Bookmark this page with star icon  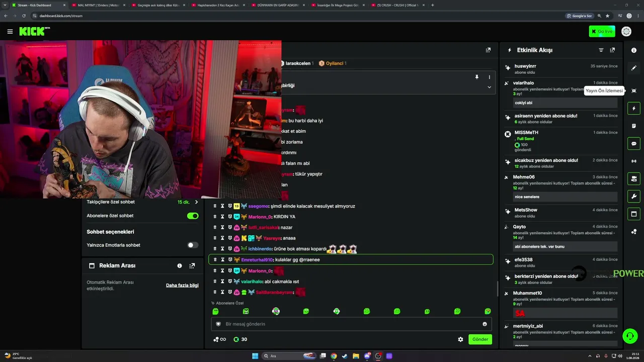click(x=607, y=16)
